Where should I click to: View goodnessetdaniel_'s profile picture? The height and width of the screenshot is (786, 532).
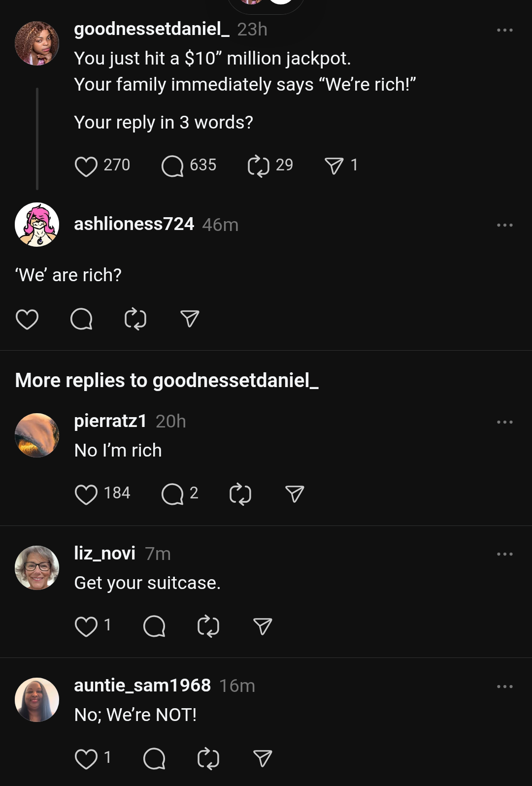tap(37, 43)
